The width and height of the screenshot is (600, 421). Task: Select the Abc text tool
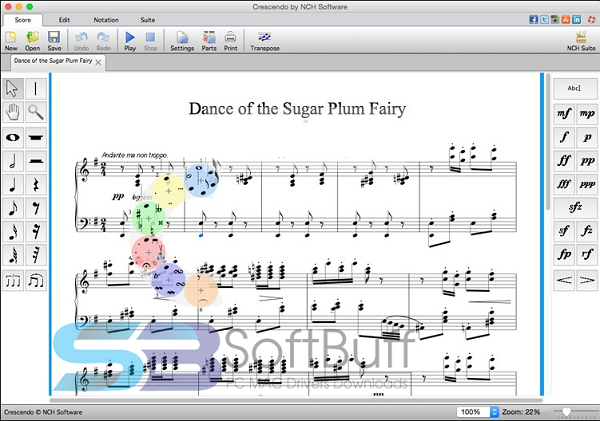pos(575,88)
